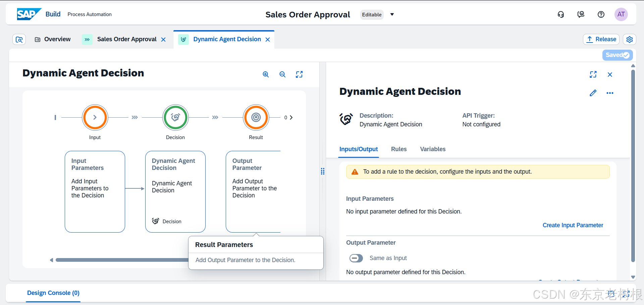This screenshot has height=305, width=644.
Task: Open the Dynamic Agent Decision card
Action: coord(175,192)
